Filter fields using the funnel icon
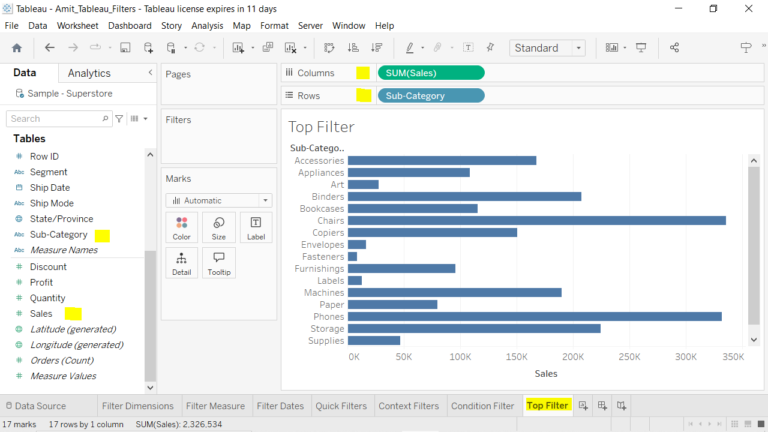 point(119,119)
